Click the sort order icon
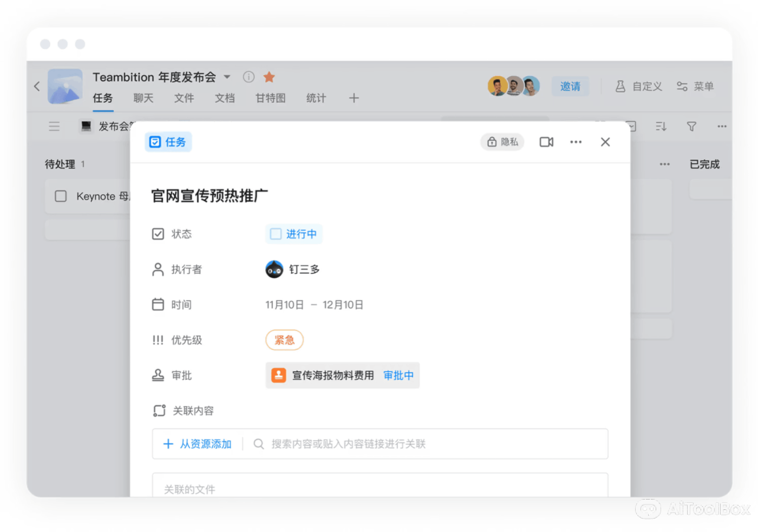This screenshot has width=758, height=532. coord(661,127)
